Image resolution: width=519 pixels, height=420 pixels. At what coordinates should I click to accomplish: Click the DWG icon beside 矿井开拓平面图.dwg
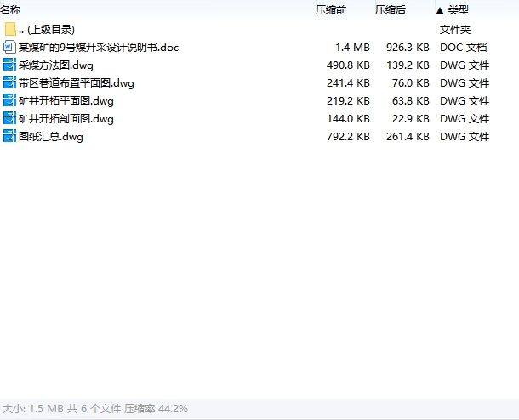9,100
